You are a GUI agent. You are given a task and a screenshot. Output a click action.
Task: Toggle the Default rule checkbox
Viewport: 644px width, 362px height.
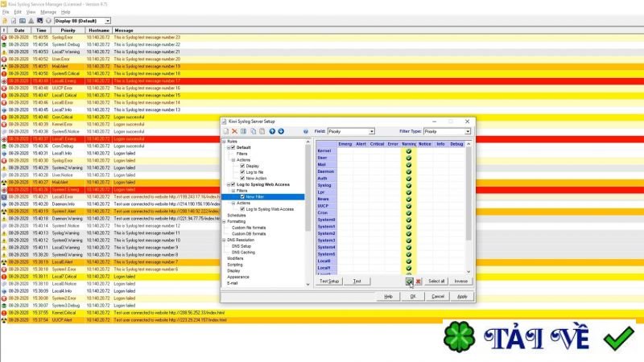point(233,147)
